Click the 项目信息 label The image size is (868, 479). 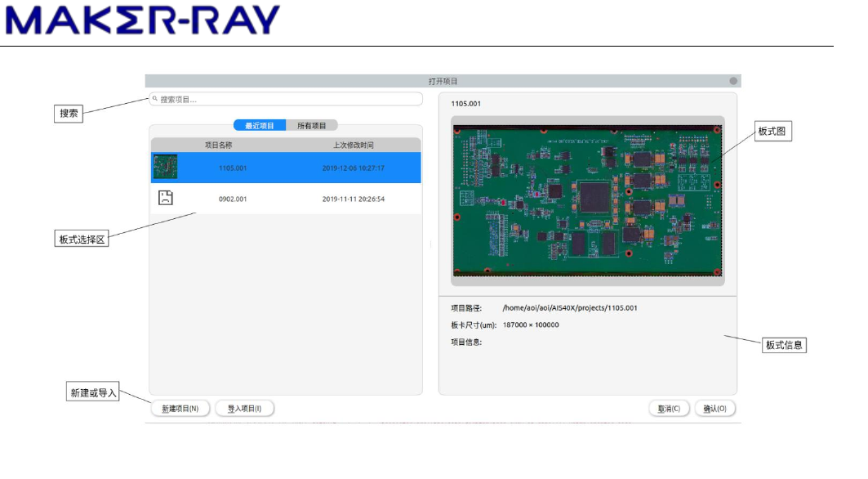coord(466,342)
